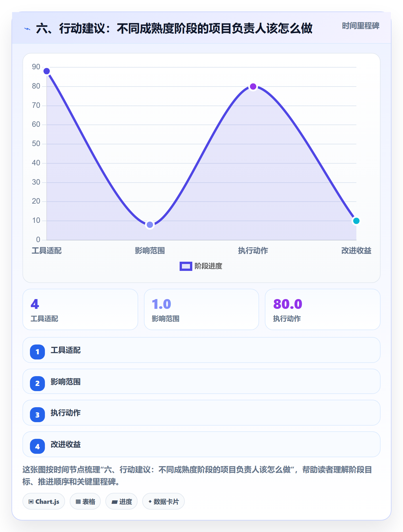
Task: Click the 改进收益 x-axis label
Action: pos(356,251)
